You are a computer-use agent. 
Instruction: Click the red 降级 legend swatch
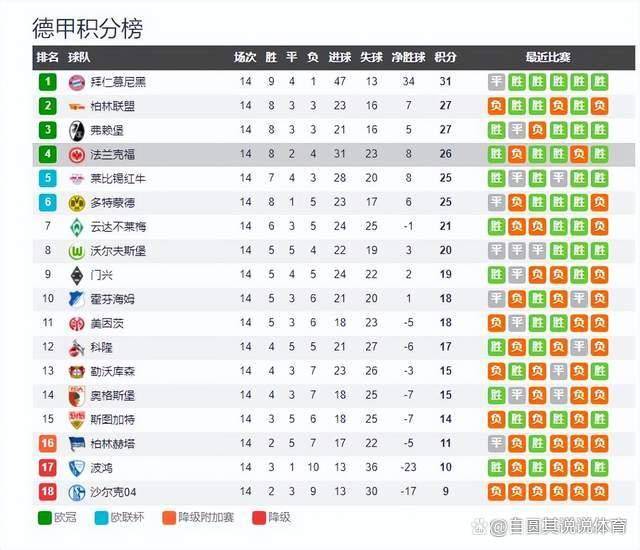coord(259,518)
